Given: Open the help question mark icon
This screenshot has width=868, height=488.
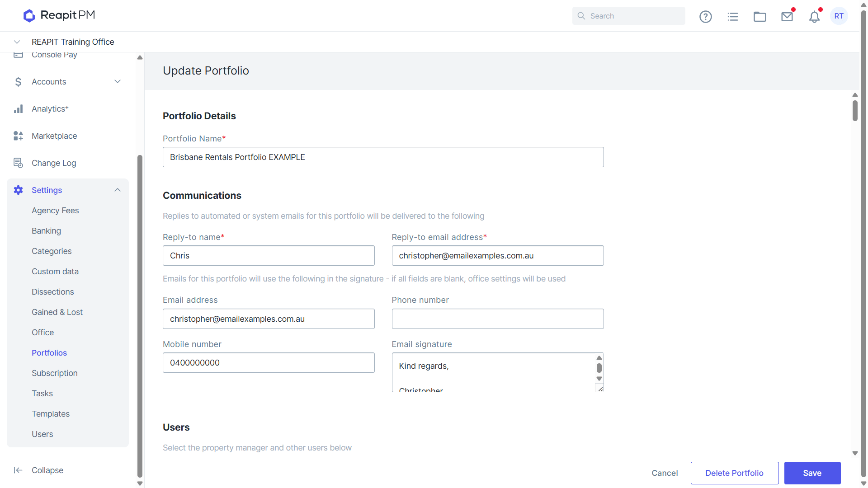Looking at the screenshot, I should pos(705,17).
